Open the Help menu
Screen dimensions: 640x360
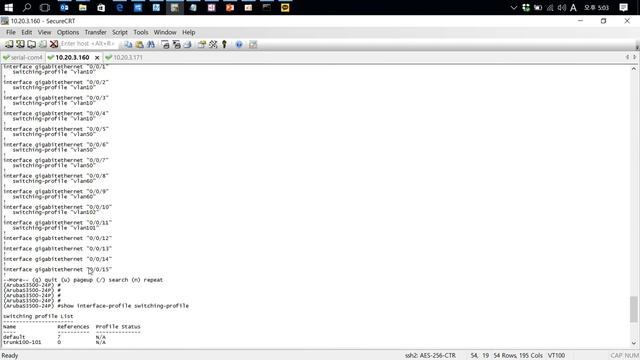tap(189, 32)
